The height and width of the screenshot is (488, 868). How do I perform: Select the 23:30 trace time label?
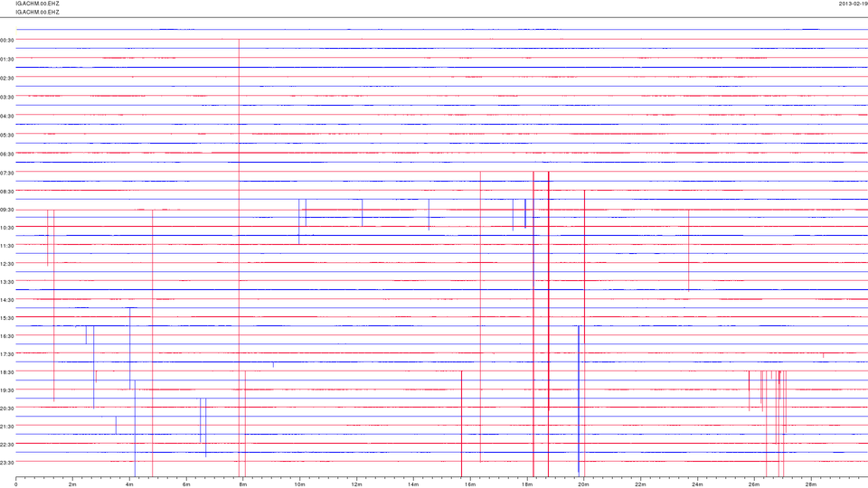click(x=6, y=463)
